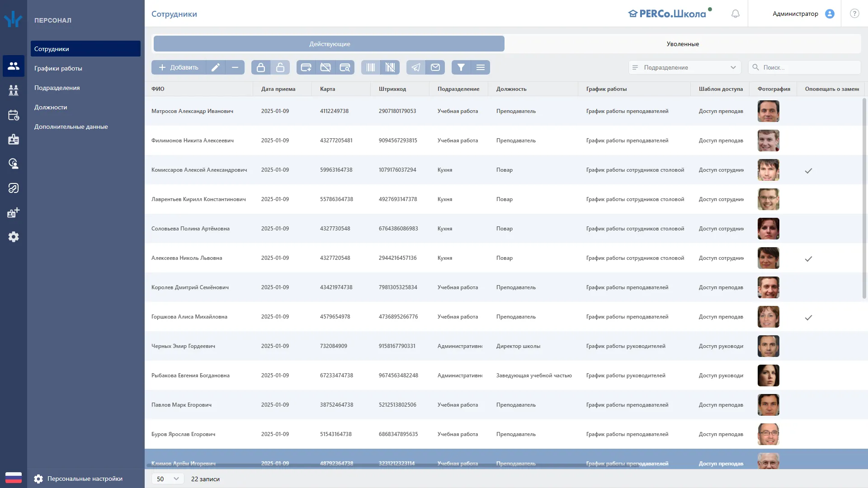The height and width of the screenshot is (488, 868).
Task: Click the closed padlock block icon
Action: [x=261, y=67]
